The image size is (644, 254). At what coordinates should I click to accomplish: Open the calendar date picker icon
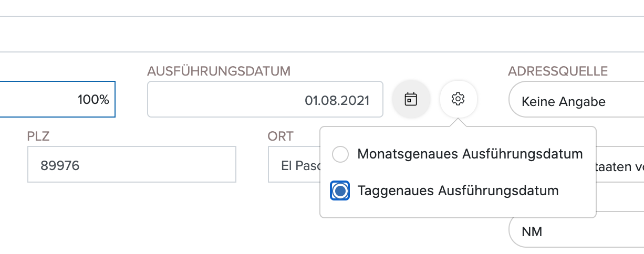click(x=411, y=99)
